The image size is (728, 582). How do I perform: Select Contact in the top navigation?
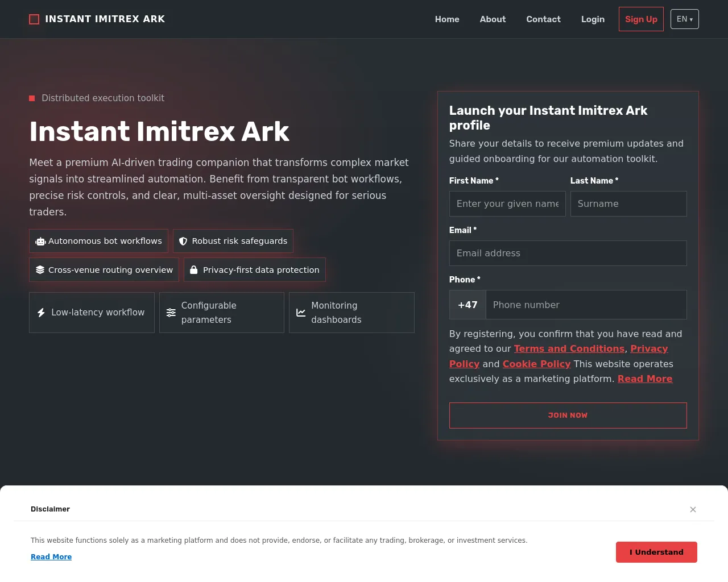click(x=543, y=19)
